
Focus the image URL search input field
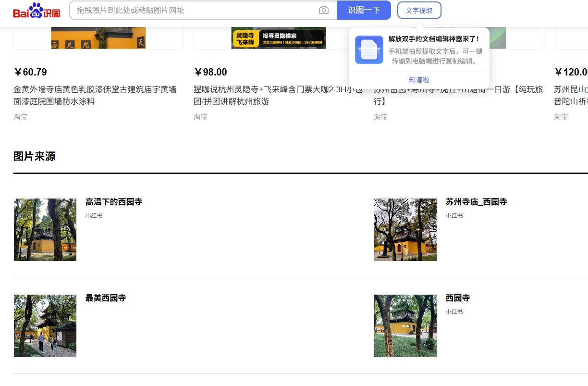[194, 10]
